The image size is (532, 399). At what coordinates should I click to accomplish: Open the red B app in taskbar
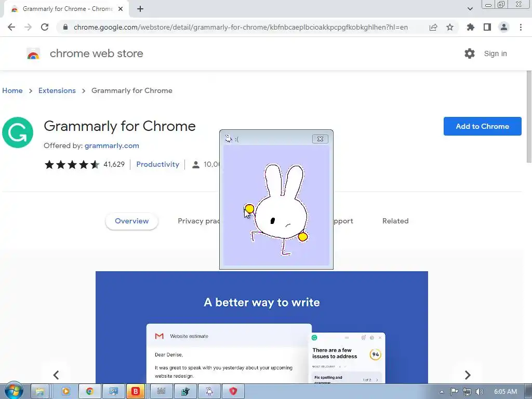tap(136, 392)
